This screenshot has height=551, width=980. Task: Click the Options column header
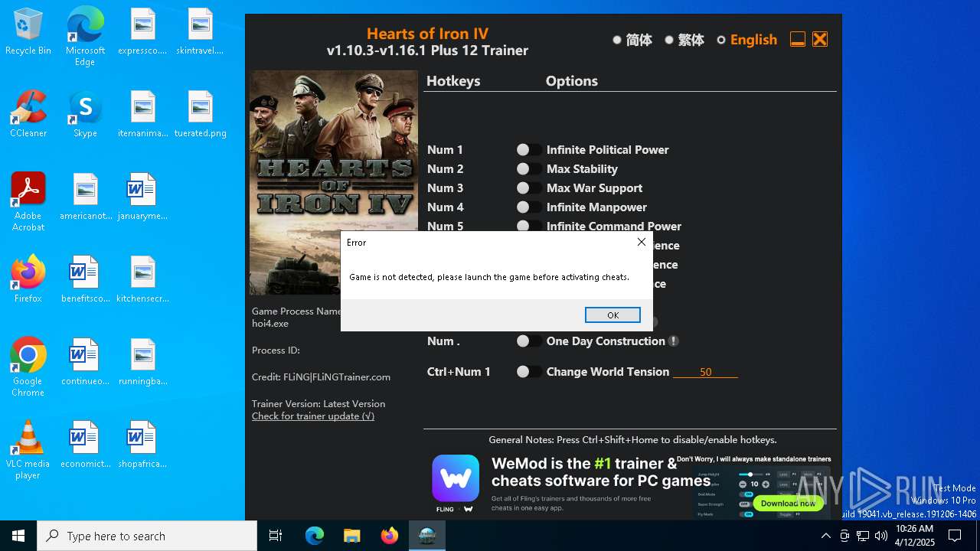(x=572, y=81)
